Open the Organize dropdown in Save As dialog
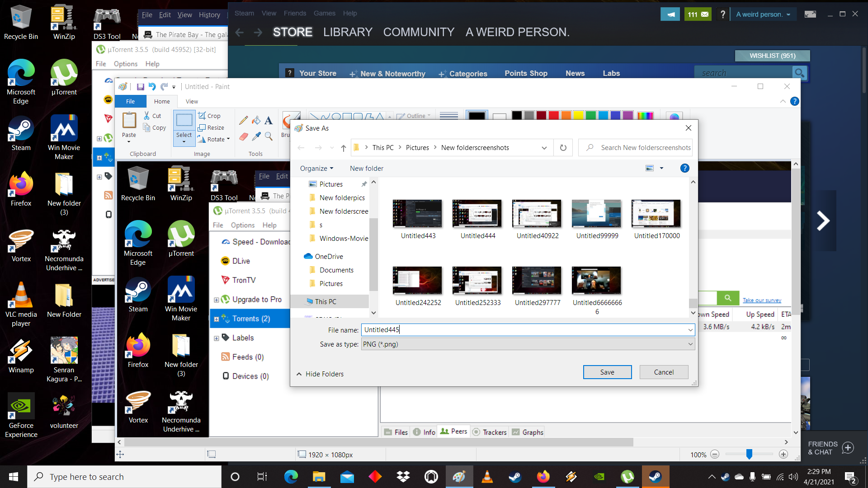The width and height of the screenshot is (868, 488). coord(316,168)
